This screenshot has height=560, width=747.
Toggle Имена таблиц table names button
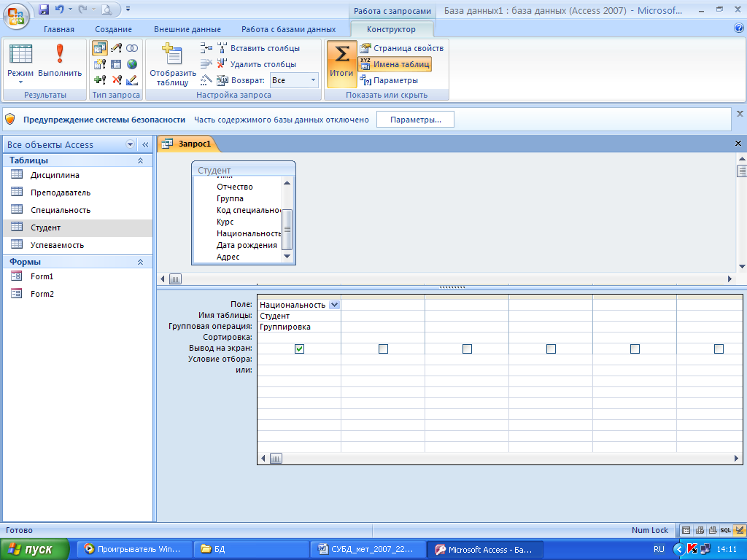(395, 64)
